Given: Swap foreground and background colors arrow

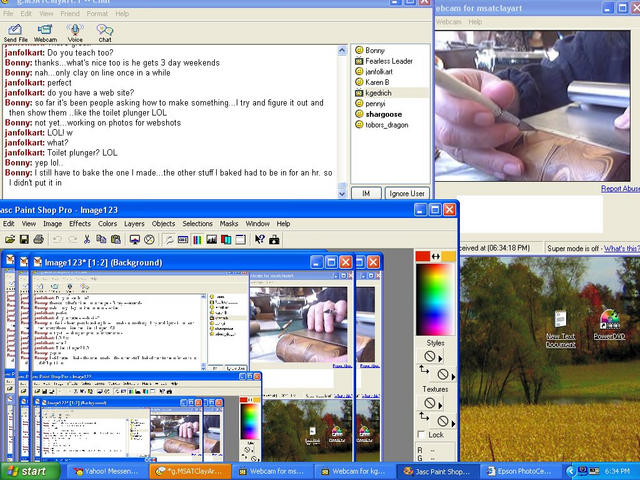Looking at the screenshot, I should click(x=436, y=256).
